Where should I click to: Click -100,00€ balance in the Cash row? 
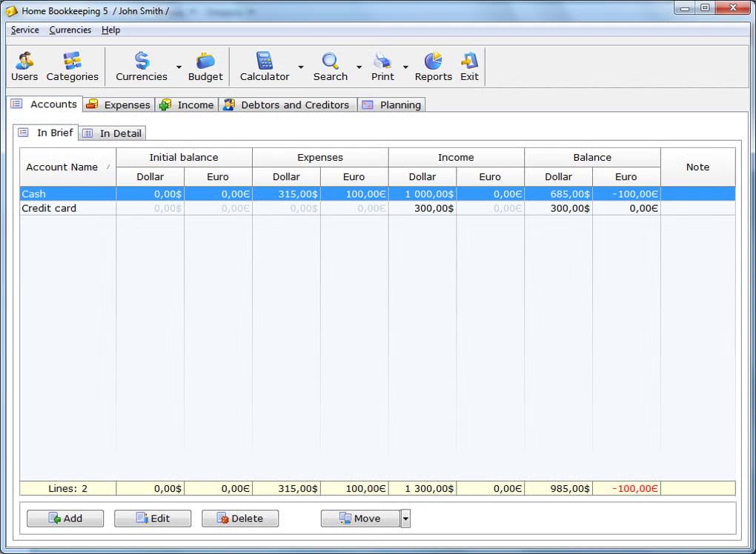pyautogui.click(x=635, y=193)
